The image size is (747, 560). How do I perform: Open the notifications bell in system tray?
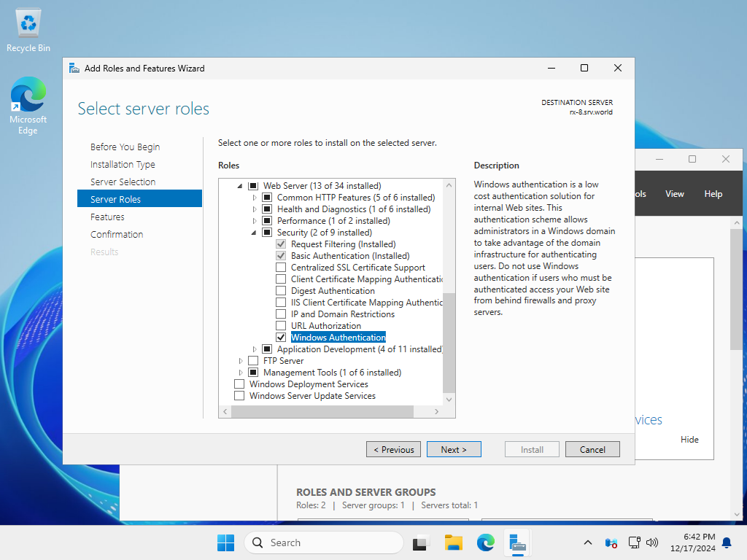click(726, 542)
